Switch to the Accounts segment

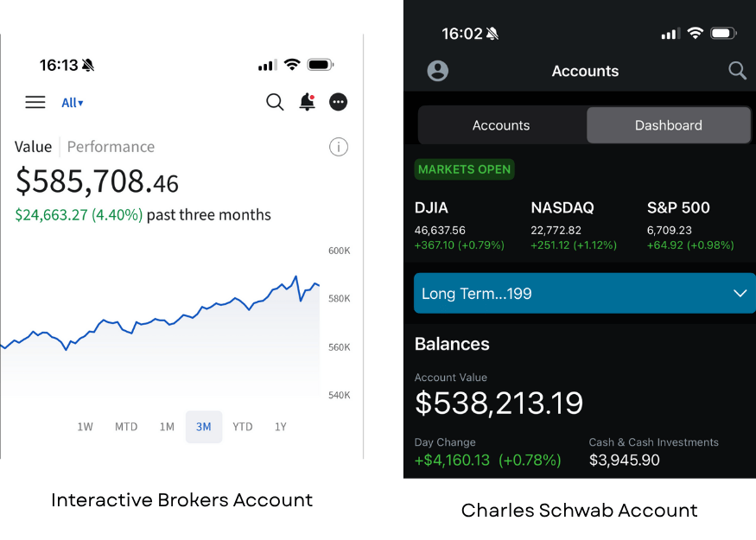click(x=501, y=125)
